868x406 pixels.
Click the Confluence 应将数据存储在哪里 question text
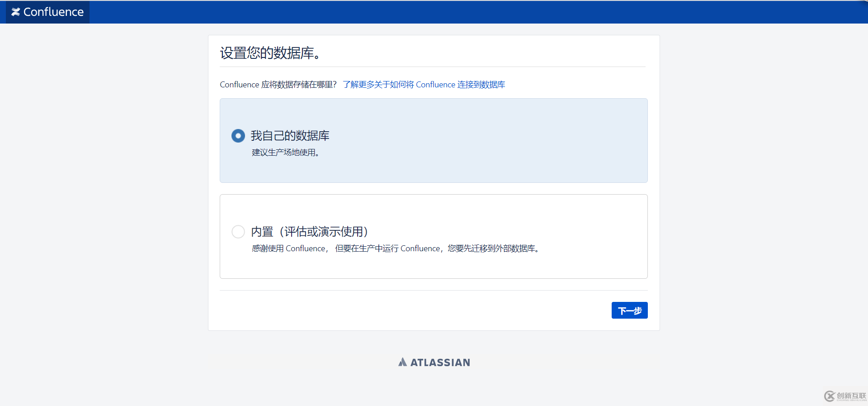[278, 85]
